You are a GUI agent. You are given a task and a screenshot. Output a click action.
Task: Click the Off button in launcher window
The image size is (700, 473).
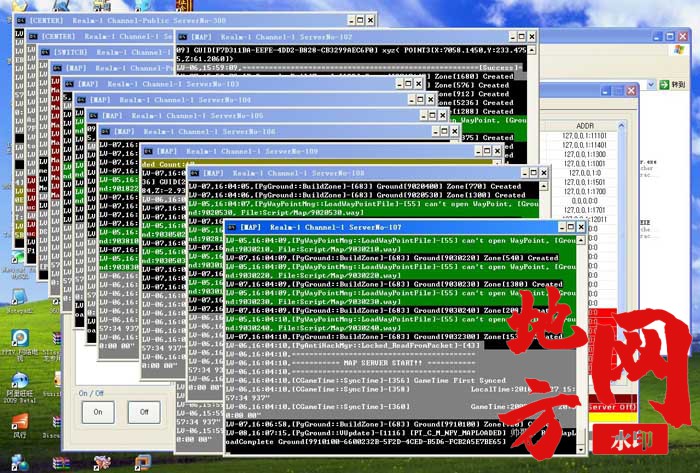pos(144,412)
